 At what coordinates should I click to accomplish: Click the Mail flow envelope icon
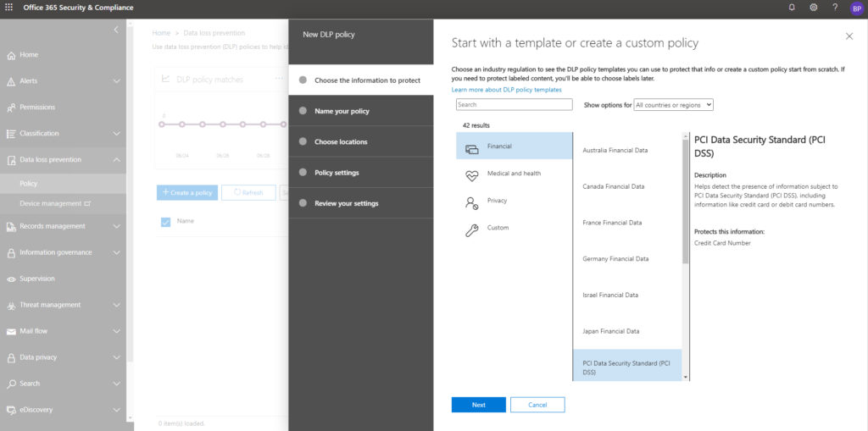[11, 331]
